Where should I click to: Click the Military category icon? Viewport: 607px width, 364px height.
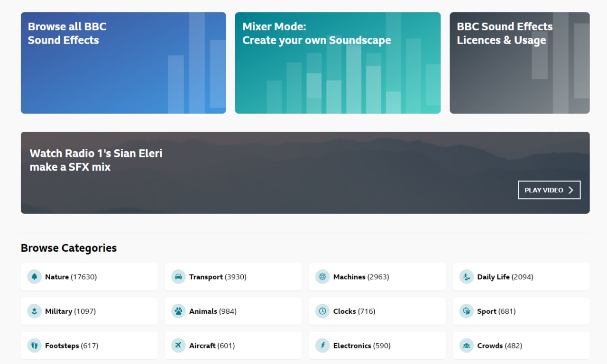point(34,311)
